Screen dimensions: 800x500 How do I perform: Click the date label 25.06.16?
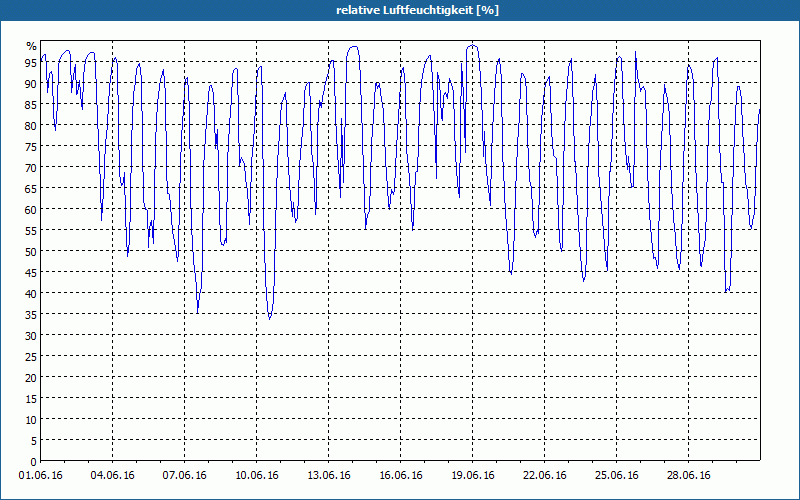[616, 475]
